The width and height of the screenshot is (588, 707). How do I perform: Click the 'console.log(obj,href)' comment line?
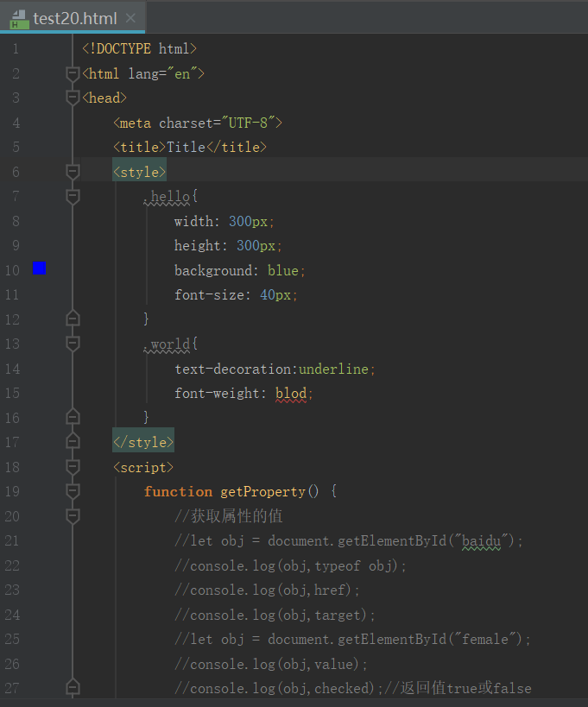pyautogui.click(x=267, y=590)
